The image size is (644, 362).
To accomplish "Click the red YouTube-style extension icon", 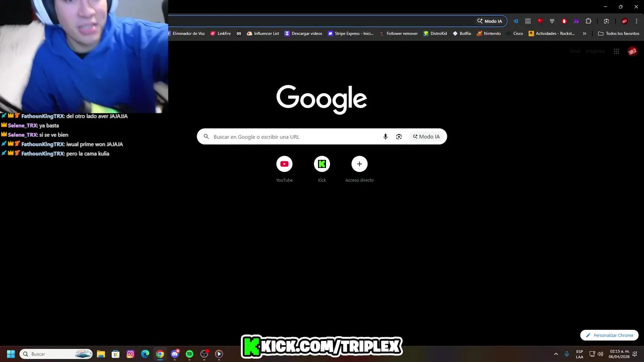I will coord(540,21).
